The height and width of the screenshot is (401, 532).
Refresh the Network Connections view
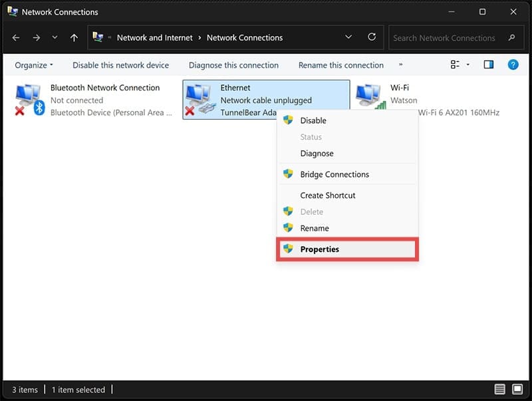(x=372, y=37)
